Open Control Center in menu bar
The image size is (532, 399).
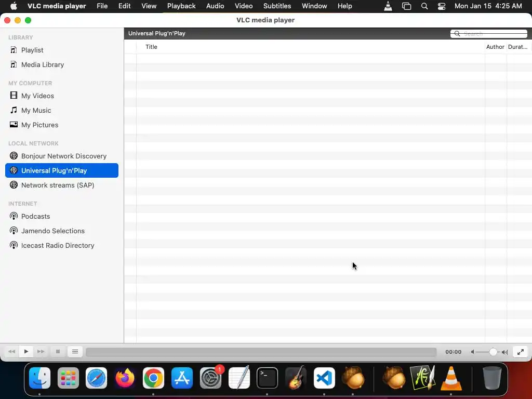click(442, 6)
